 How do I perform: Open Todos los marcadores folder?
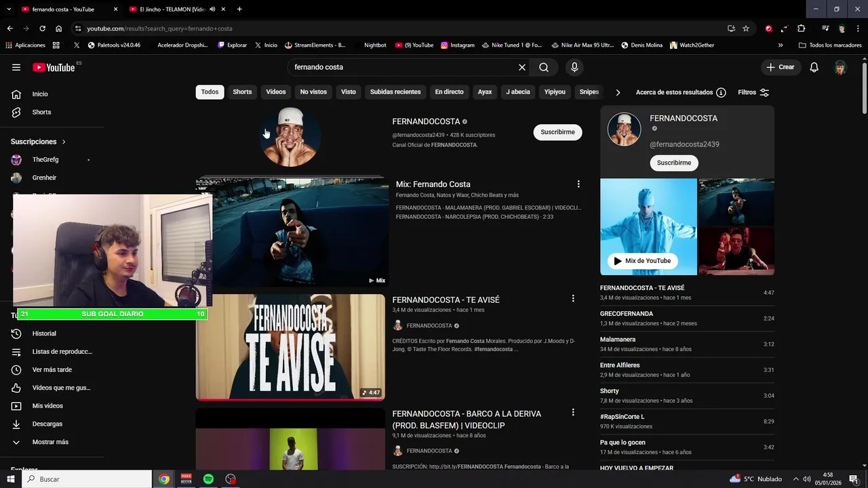(831, 45)
